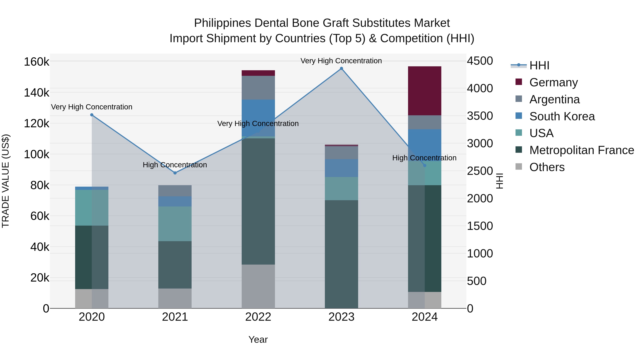Click the South Korea segment of 2021 bar
The width and height of the screenshot is (644, 362).
(x=175, y=201)
